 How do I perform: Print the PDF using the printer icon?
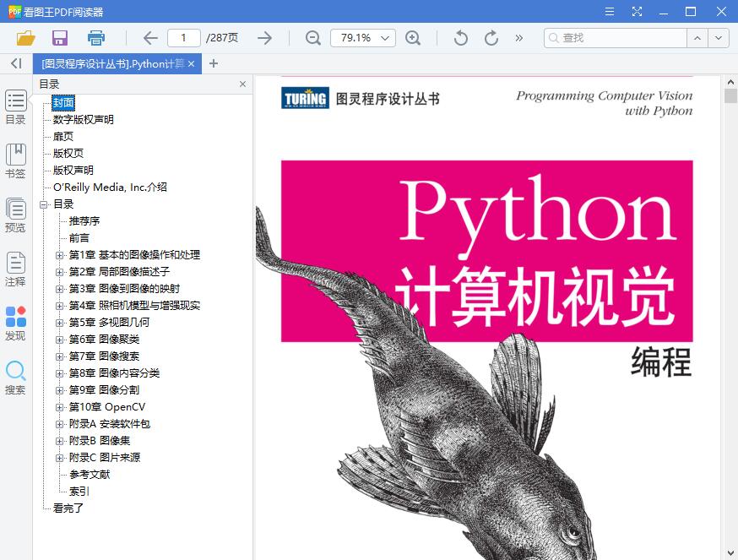tap(96, 38)
